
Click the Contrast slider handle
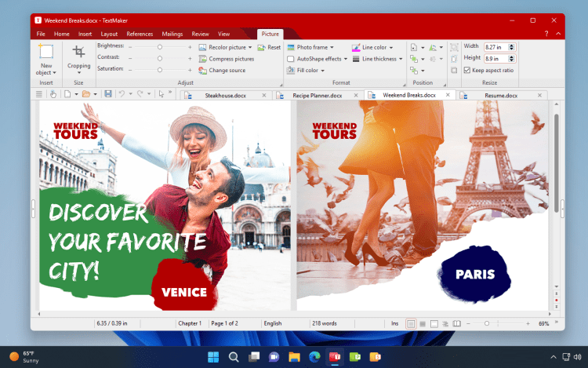(160, 59)
